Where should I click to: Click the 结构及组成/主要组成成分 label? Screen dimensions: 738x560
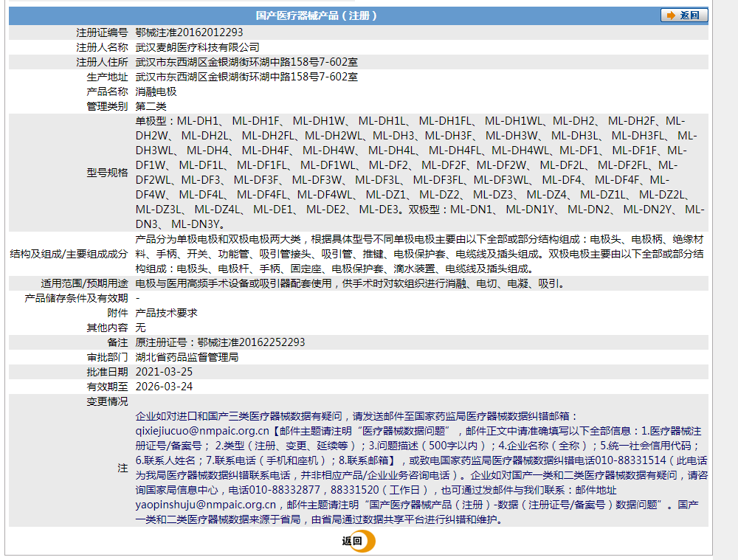click(x=69, y=254)
